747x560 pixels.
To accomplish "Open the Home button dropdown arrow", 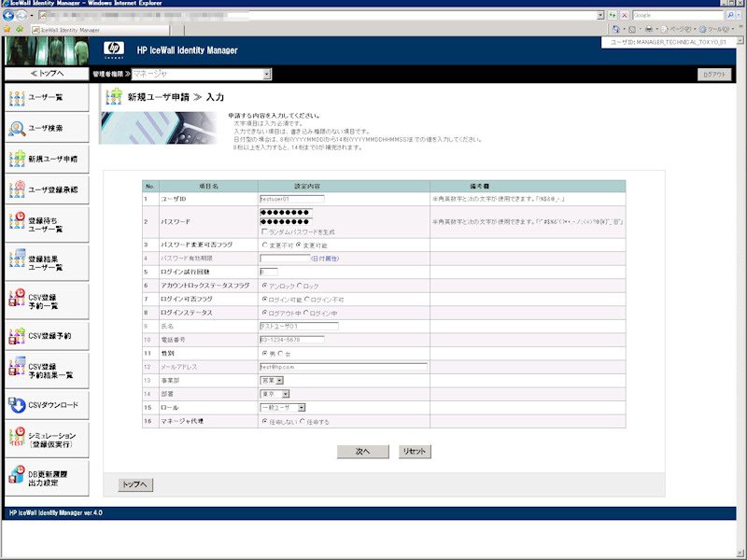I will click(624, 30).
